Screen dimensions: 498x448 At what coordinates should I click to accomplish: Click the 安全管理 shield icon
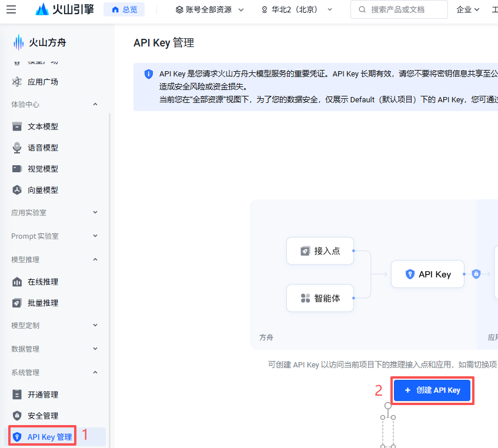tap(17, 416)
